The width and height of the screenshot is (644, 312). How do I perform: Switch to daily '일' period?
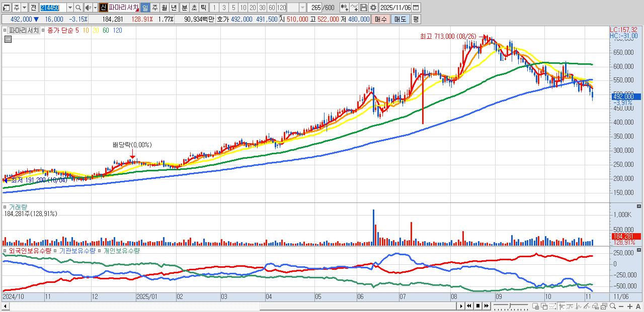click(x=145, y=8)
